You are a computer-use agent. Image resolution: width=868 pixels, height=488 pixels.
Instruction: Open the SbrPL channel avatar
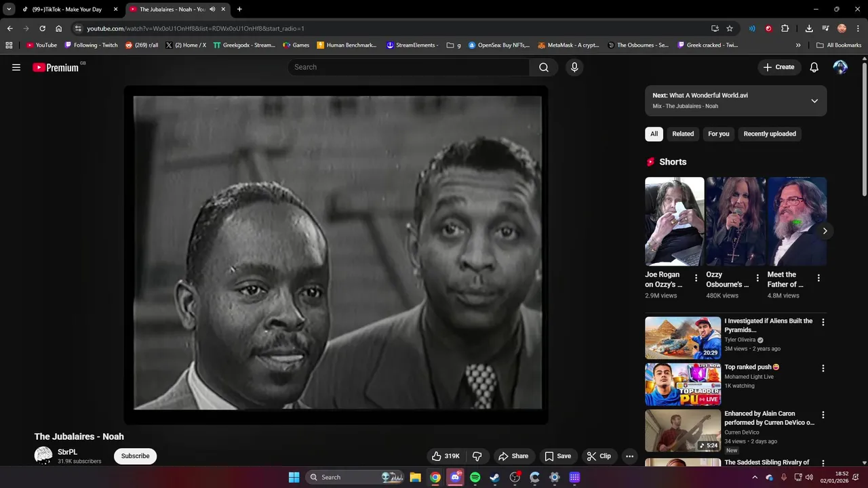(x=43, y=455)
